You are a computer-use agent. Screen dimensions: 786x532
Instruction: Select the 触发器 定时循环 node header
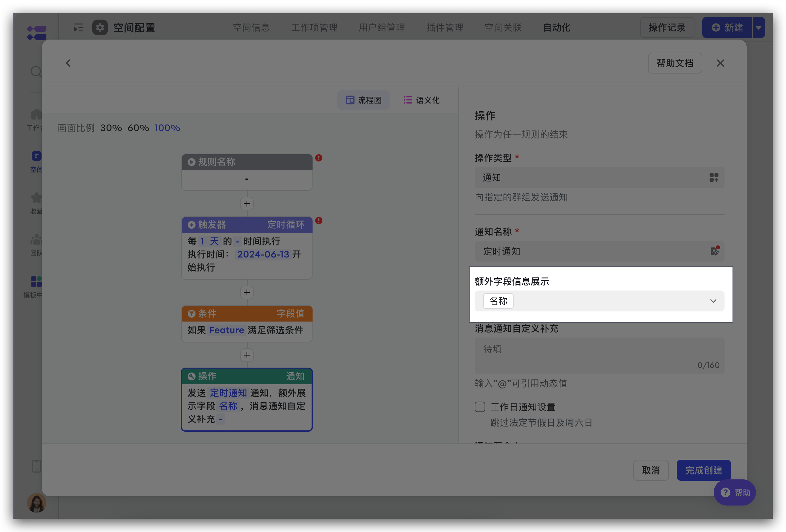247,225
